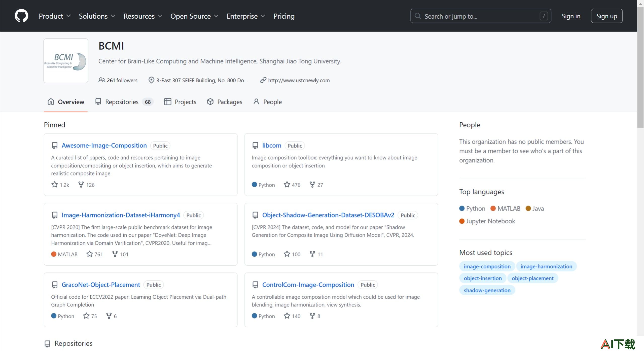
Task: Open the Enterprise dropdown
Action: [x=246, y=16]
